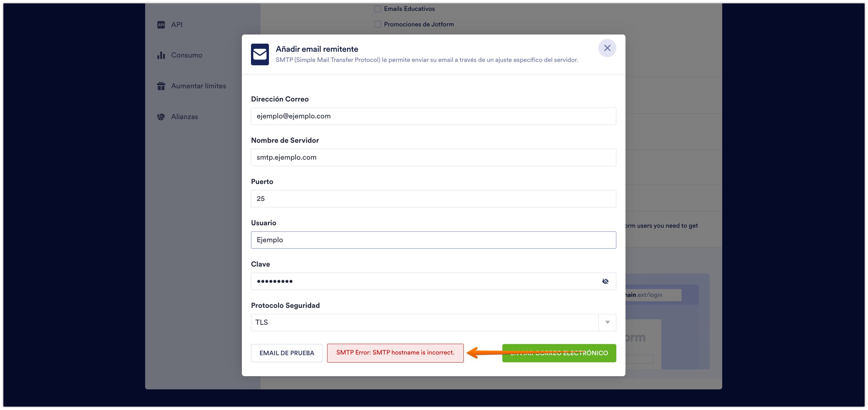This screenshot has width=868, height=410.
Task: Click the envelope icon in dialog header
Action: pyautogui.click(x=260, y=54)
